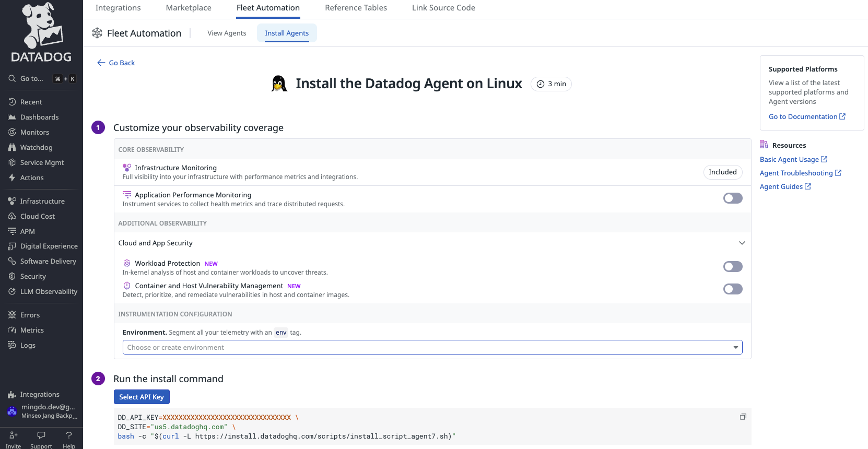Switch to the Marketplace tab
This screenshot has width=868, height=449.
pos(189,8)
